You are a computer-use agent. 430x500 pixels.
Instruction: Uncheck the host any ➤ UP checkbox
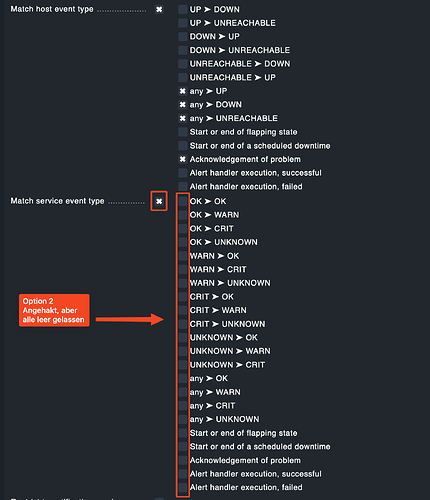pos(183,91)
